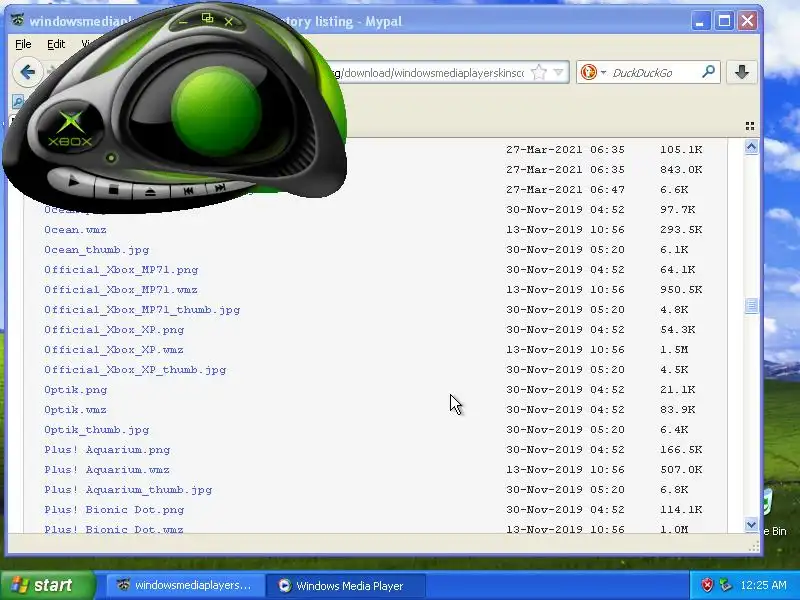Open the Edit menu
This screenshot has width=800, height=600.
point(56,44)
